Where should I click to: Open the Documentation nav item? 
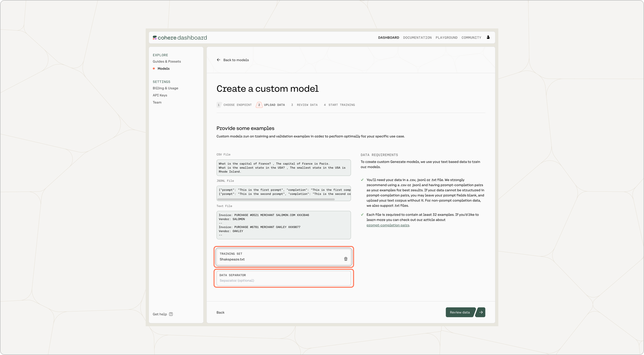click(417, 38)
